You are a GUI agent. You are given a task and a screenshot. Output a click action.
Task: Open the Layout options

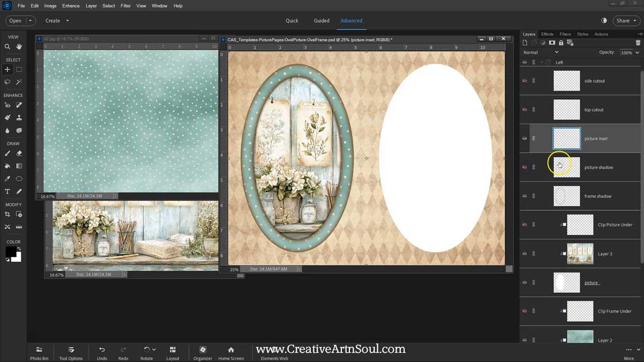tap(172, 352)
